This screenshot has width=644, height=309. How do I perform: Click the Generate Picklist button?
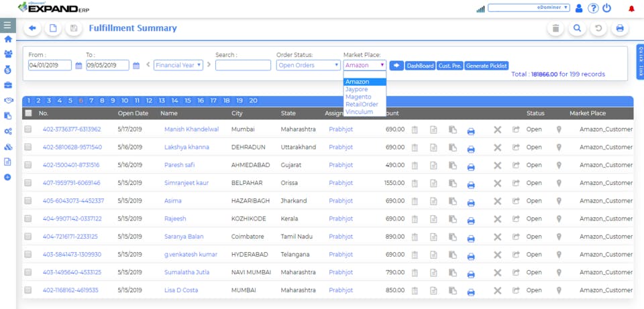coord(486,66)
